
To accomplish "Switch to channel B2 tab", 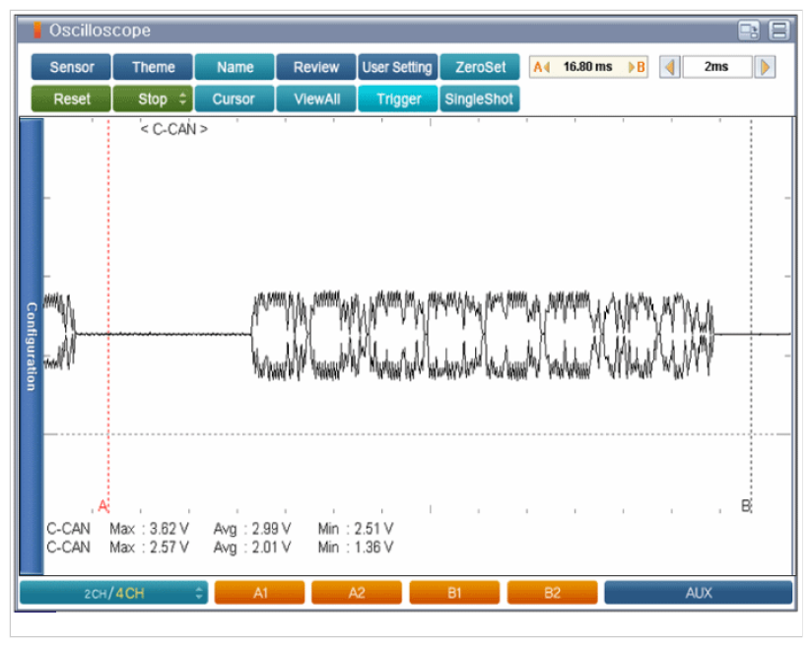I will pyautogui.click(x=552, y=593).
